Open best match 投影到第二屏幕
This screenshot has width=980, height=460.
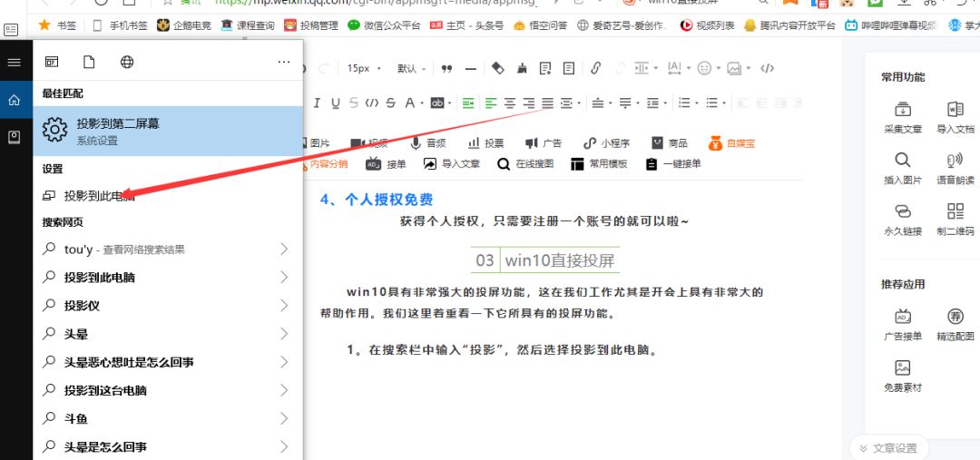pyautogui.click(x=168, y=131)
